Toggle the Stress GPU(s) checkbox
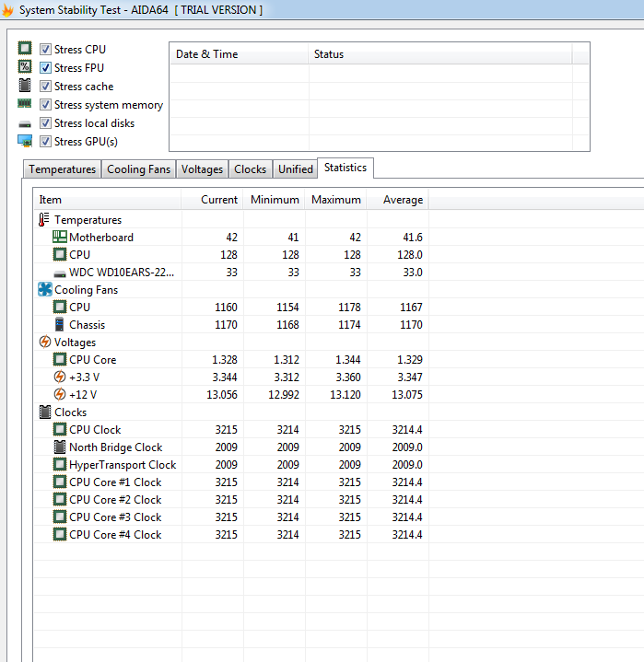This screenshot has width=644, height=662. (46, 142)
